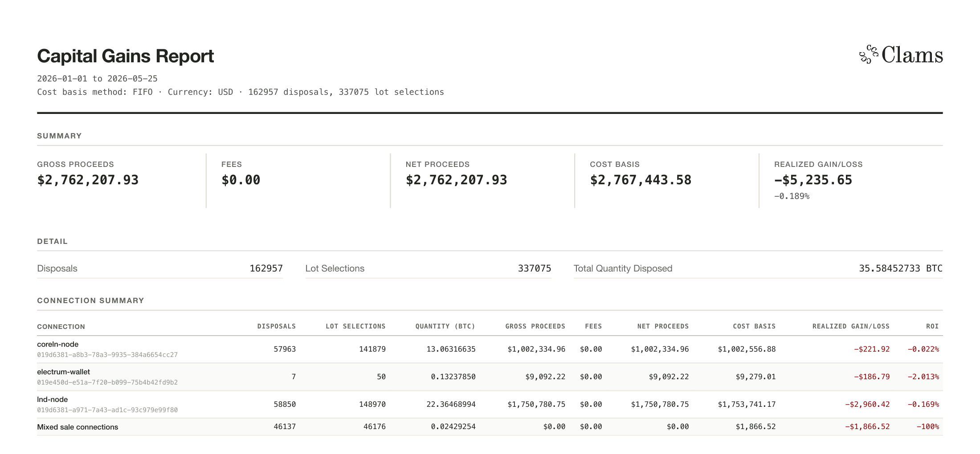
Task: Click coreln-node cost basis $1,002,556.88
Action: click(747, 349)
